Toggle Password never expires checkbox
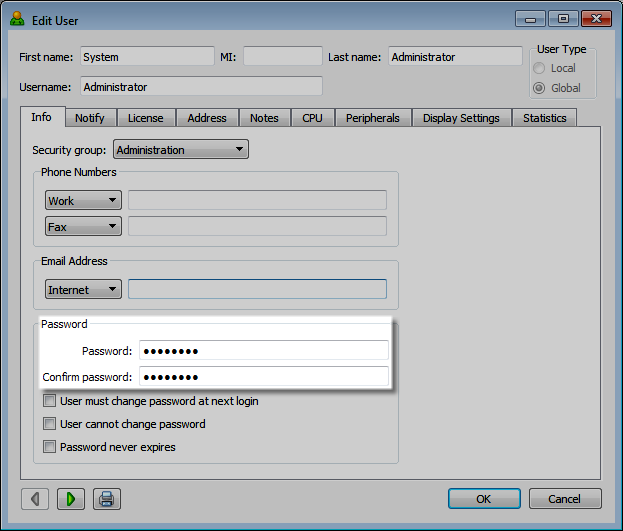 pyautogui.click(x=50, y=447)
